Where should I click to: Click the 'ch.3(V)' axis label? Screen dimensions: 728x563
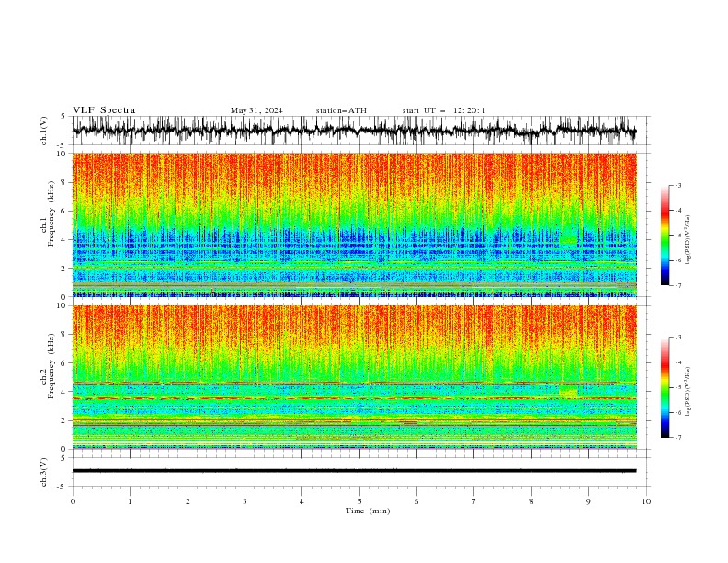(x=44, y=472)
